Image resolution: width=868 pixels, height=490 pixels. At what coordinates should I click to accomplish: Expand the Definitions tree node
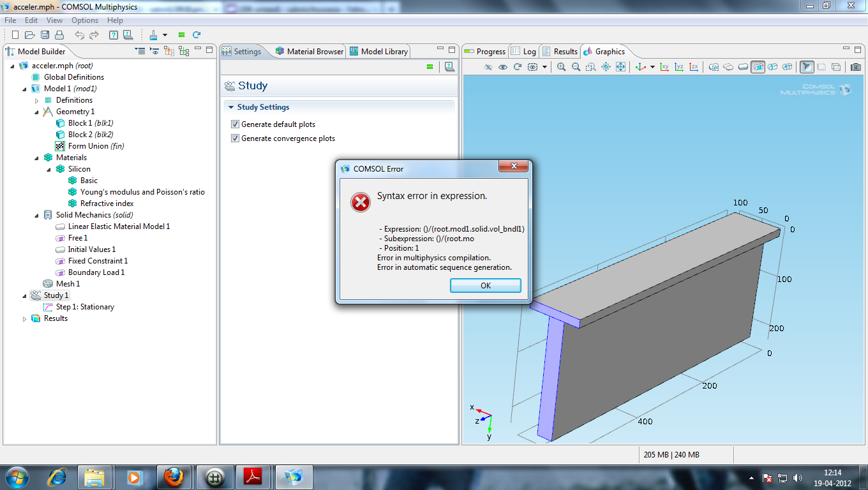pos(37,100)
